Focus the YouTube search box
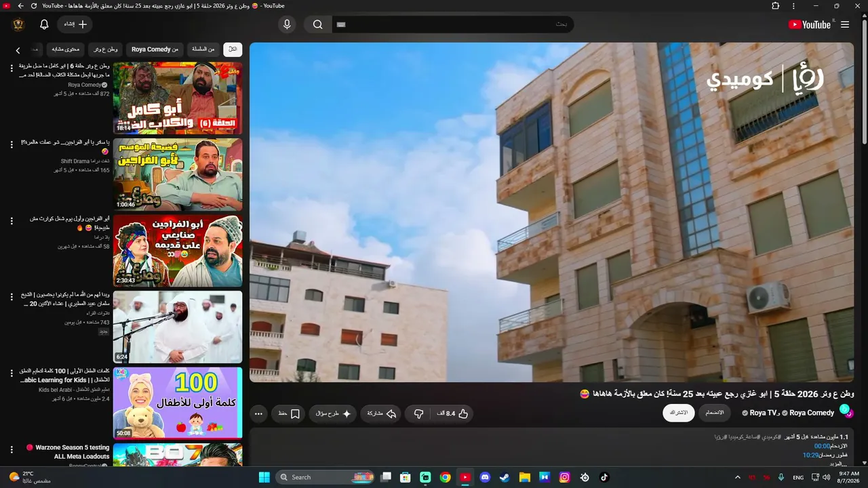The image size is (868, 488). pos(452,24)
